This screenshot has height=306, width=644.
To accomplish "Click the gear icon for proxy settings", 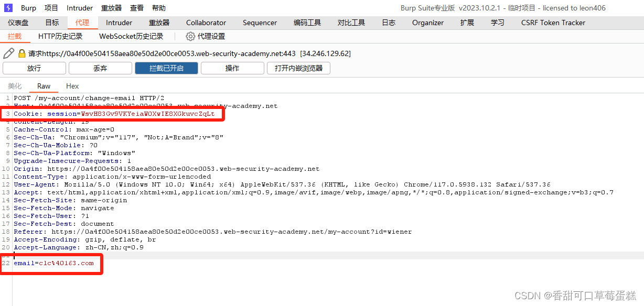I will click(190, 36).
